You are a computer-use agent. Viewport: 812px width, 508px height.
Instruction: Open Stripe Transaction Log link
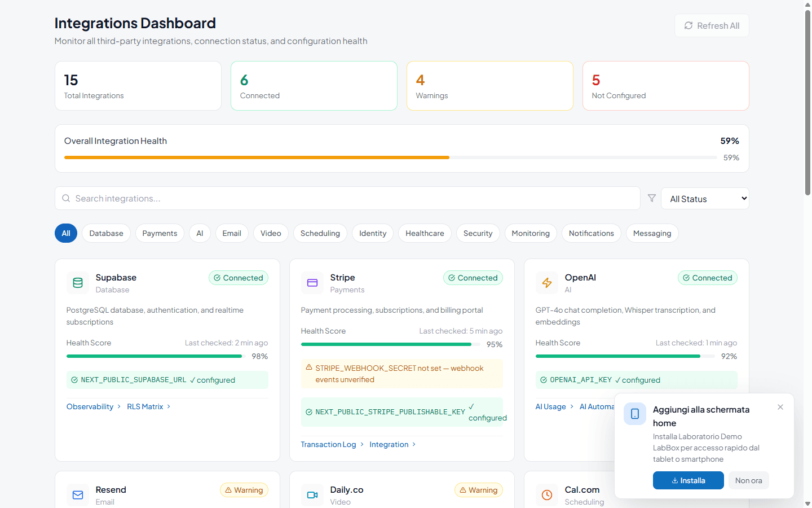click(x=332, y=444)
